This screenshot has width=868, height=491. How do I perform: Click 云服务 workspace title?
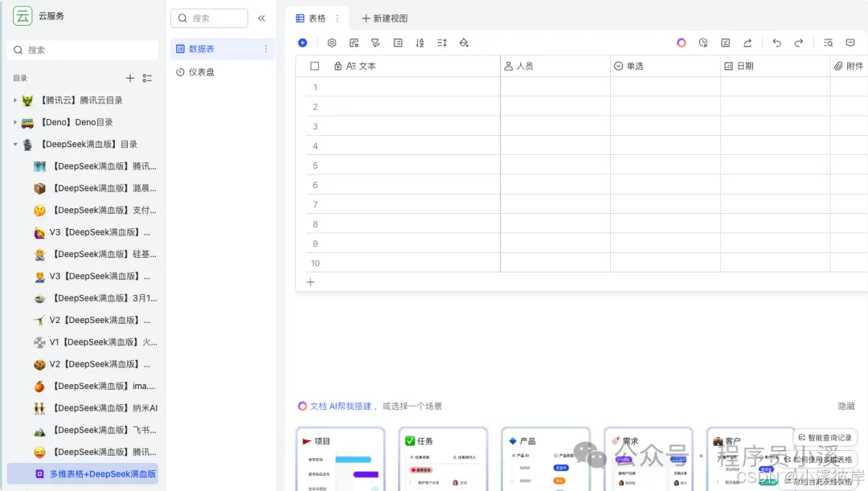pyautogui.click(x=51, y=15)
